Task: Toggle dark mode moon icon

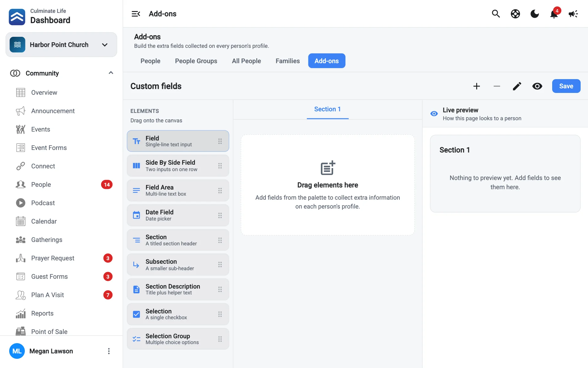Action: 535,14
